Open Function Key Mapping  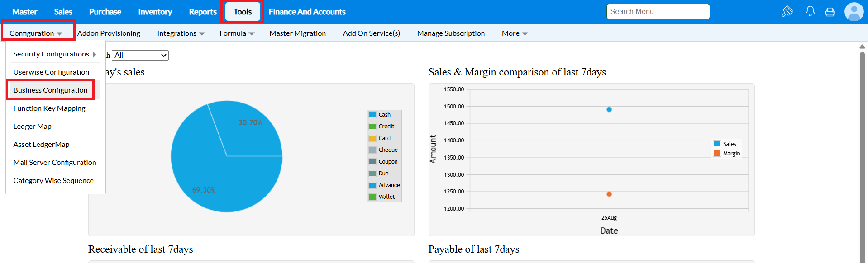(49, 108)
